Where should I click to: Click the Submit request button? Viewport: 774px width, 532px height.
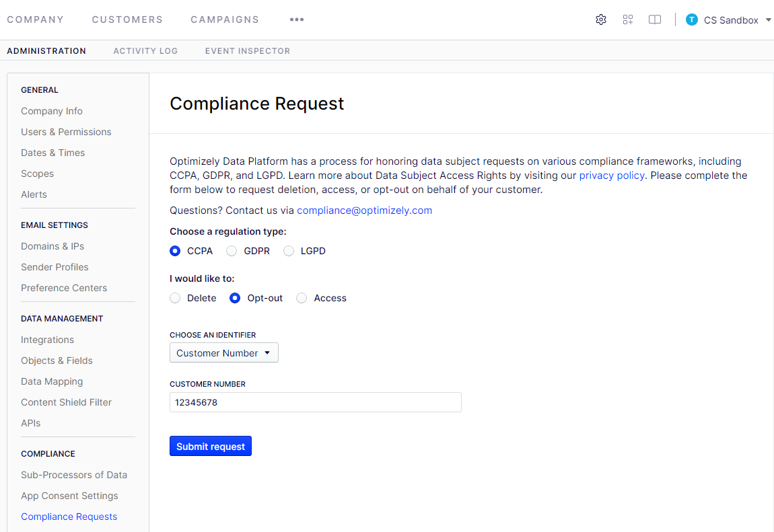coord(211,447)
